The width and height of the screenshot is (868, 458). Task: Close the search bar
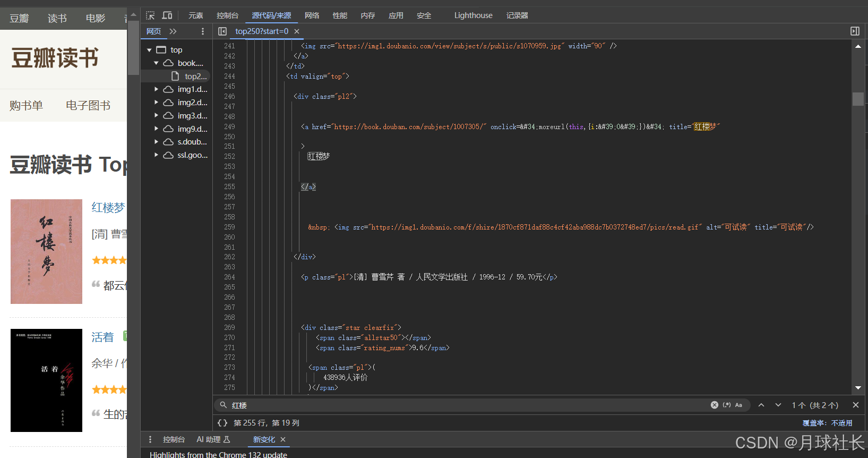click(x=856, y=405)
